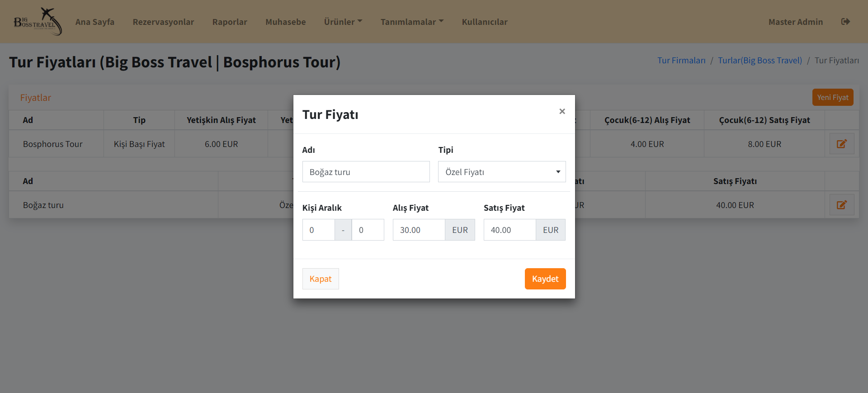
Task: Click Çocuk(6-12) Alış Fiyat column header
Action: click(x=647, y=120)
